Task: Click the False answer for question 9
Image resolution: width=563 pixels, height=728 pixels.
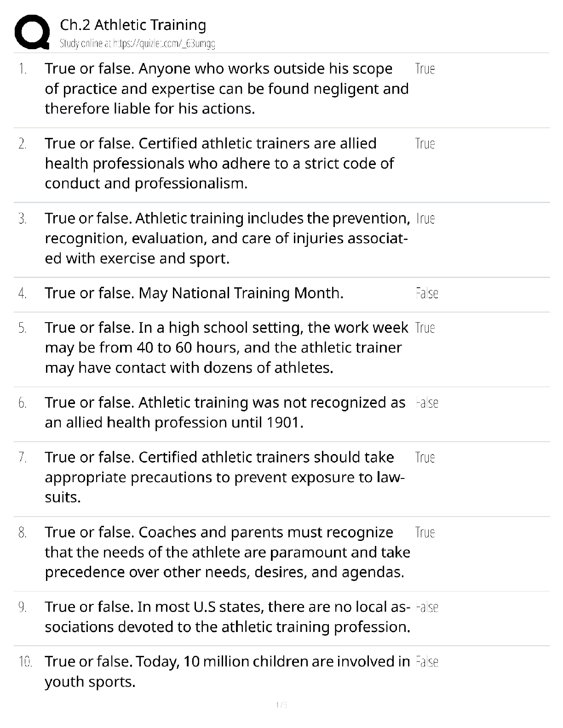Action: tap(426, 607)
